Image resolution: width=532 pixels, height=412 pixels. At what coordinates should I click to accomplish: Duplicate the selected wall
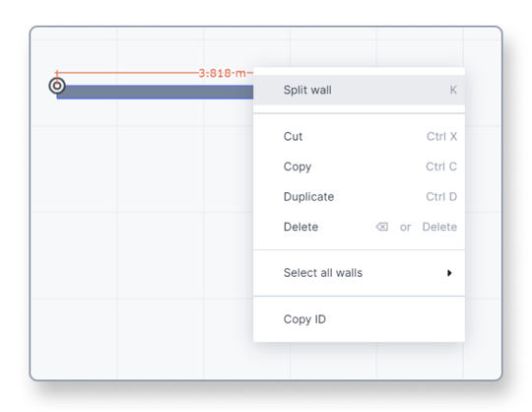(x=359, y=197)
